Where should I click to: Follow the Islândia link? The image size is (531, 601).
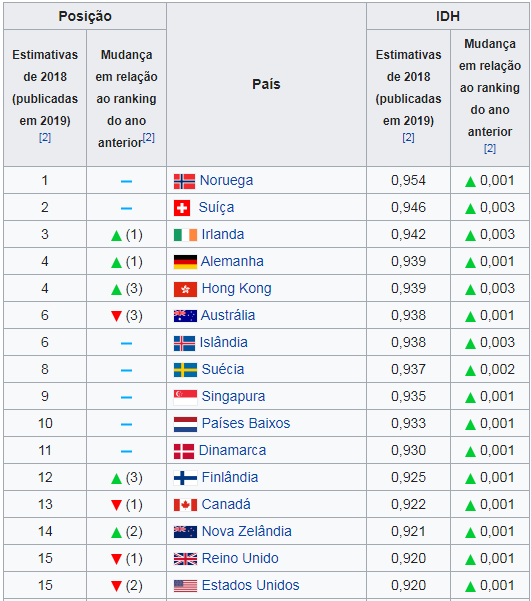click(224, 342)
